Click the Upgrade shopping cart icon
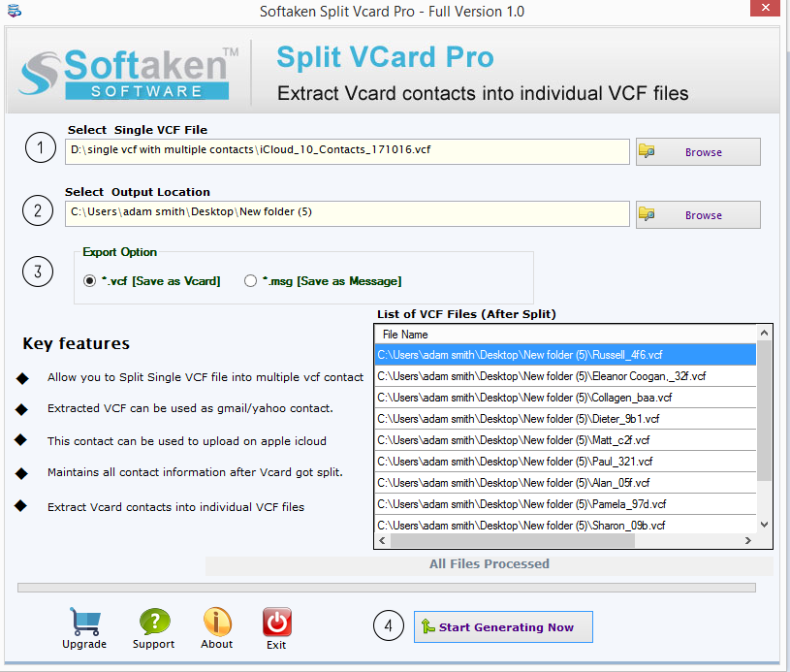This screenshot has height=672, width=790. [x=84, y=623]
